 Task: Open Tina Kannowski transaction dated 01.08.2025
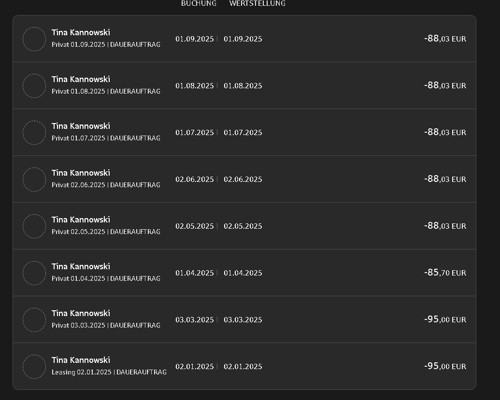coord(244,85)
